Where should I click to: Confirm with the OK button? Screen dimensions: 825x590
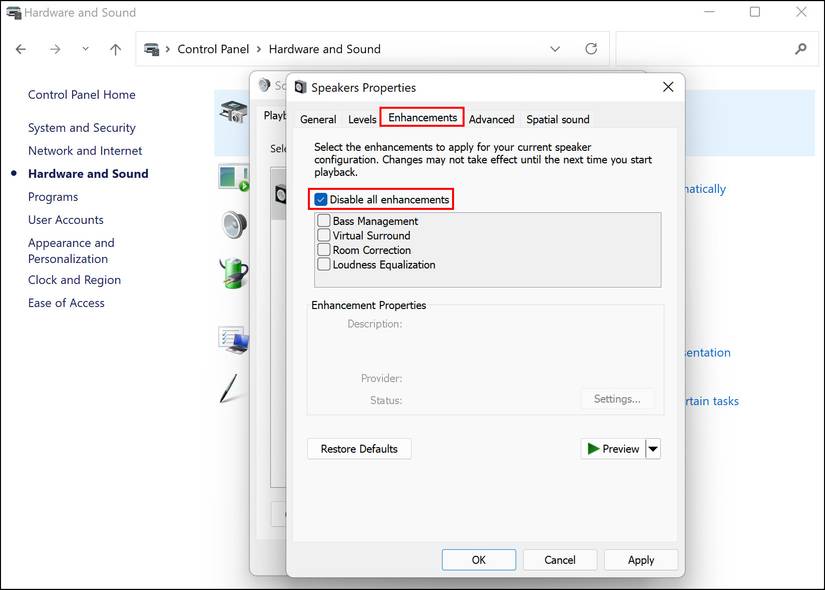point(479,560)
